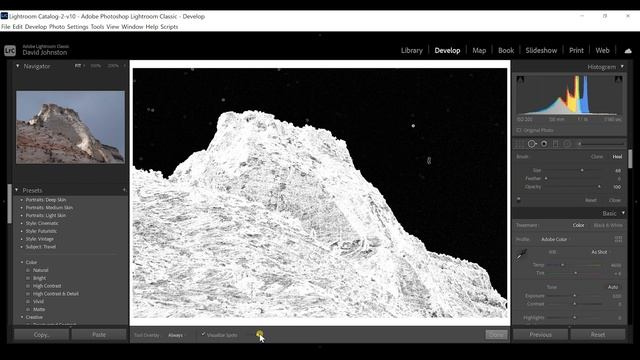This screenshot has width=640, height=360.
Task: Click Auto tone button
Action: pos(613,287)
